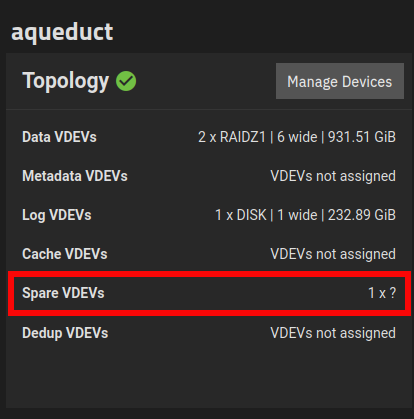The height and width of the screenshot is (419, 414).
Task: Select the Cache VDEVs label
Action: tap(65, 254)
